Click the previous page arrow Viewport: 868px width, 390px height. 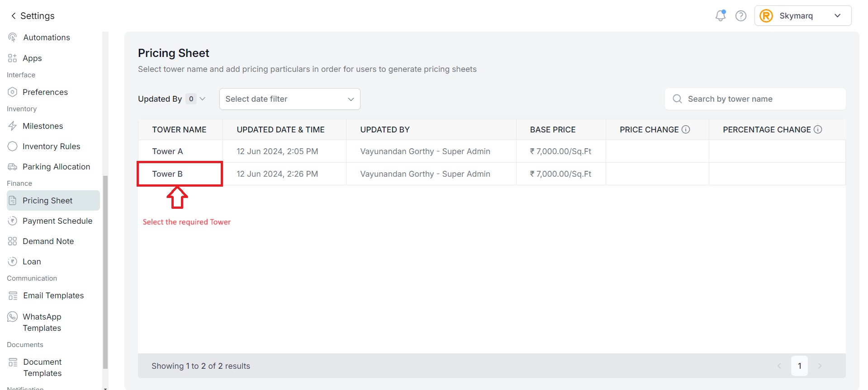[779, 366]
